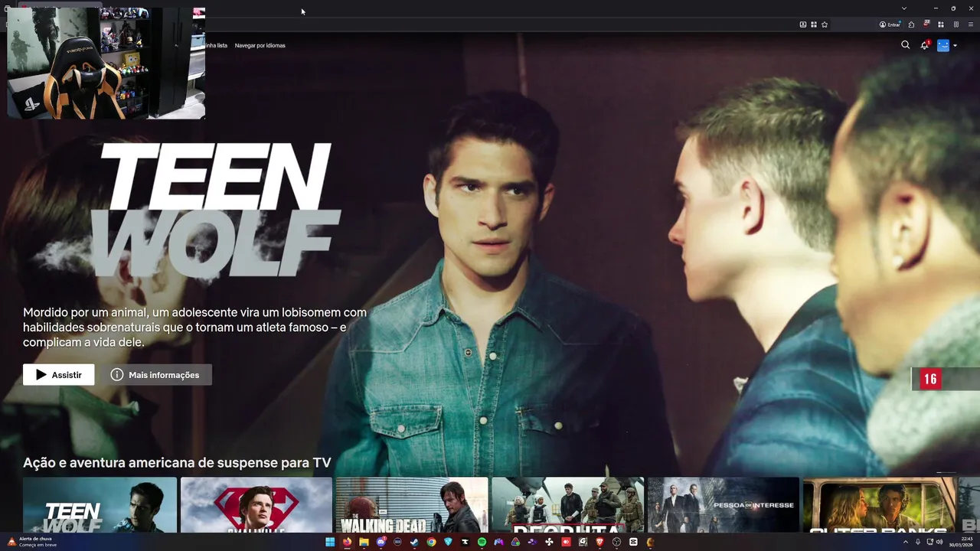This screenshot has height=551, width=980.
Task: Open the Navegar por idiomas menu item
Action: point(260,45)
